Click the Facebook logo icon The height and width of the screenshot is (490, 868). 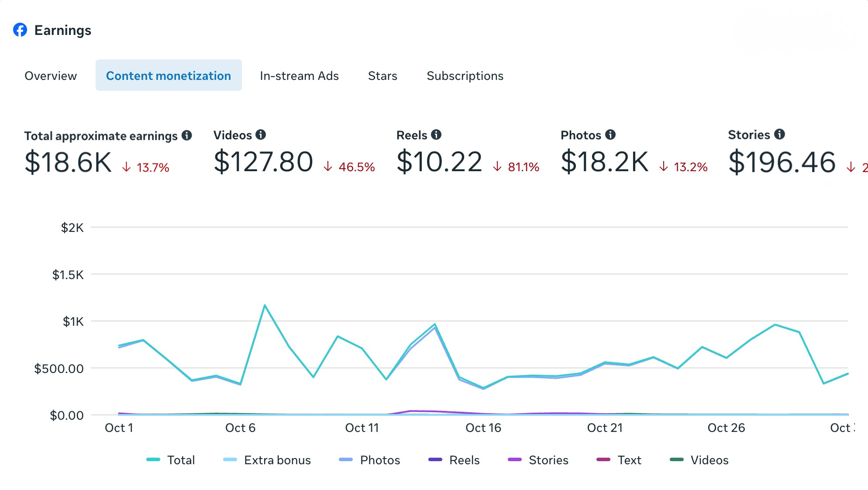tap(20, 30)
